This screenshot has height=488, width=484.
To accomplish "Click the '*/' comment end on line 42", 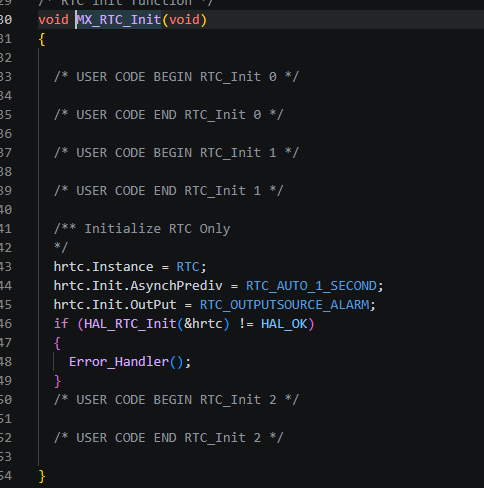I will coord(61,248).
